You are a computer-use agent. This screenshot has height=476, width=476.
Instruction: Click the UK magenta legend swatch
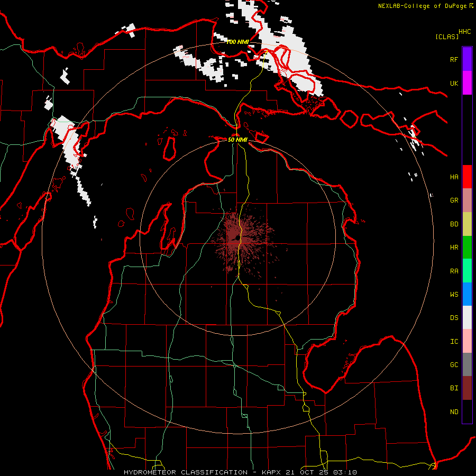tap(467, 83)
